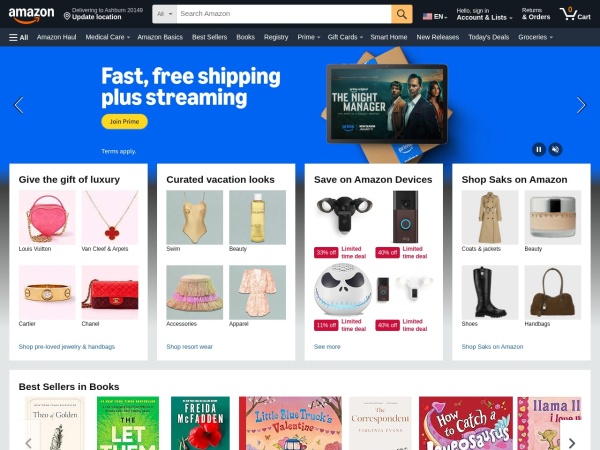Viewport: 600px width, 450px height.
Task: Go to previous hero banner slide
Action: click(19, 105)
